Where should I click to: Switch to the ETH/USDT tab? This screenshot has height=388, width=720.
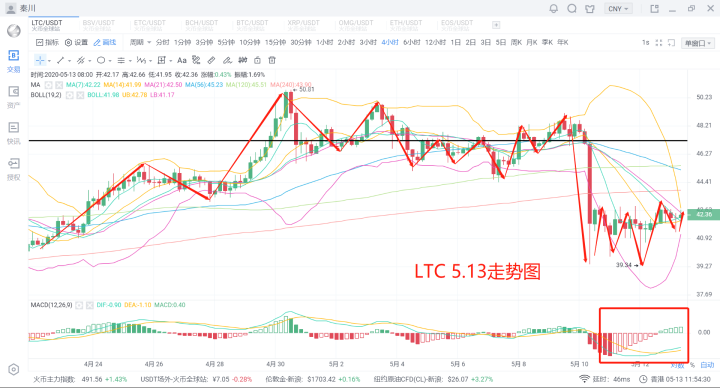[405, 25]
